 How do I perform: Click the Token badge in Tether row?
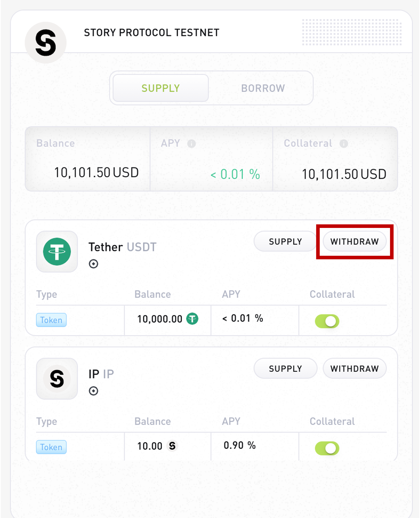coord(51,320)
